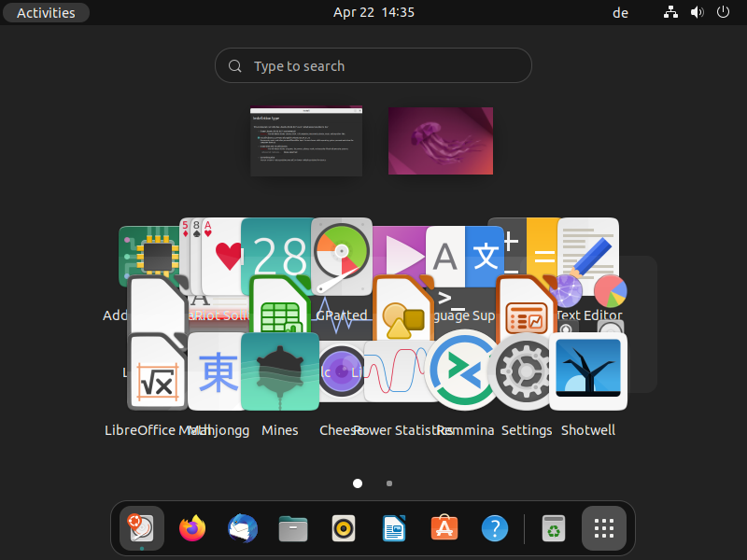This screenshot has height=560, width=747.
Task: Open LibreOffice Writer in the dock
Action: pos(394,528)
